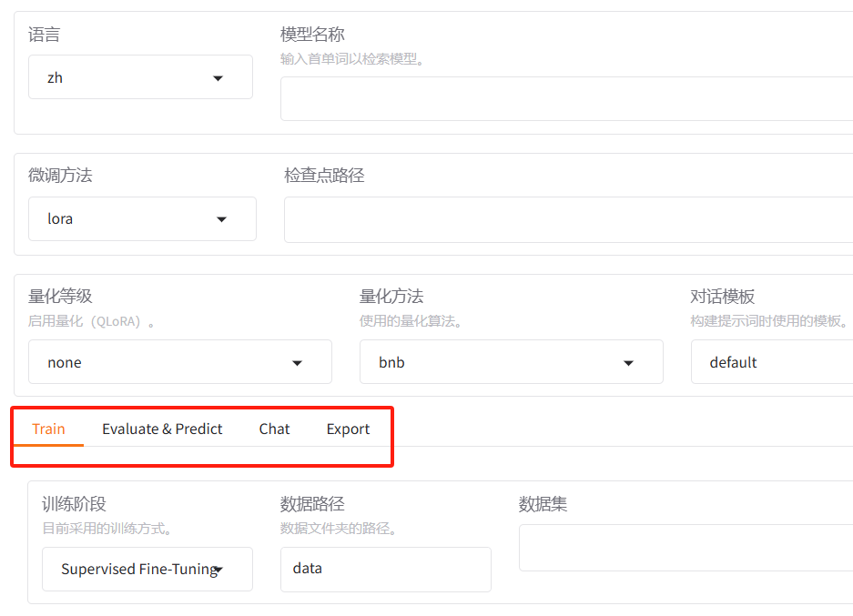Open the 量化方法 dropdown showing bnb
Image resolution: width=853 pixels, height=616 pixels.
pos(512,362)
